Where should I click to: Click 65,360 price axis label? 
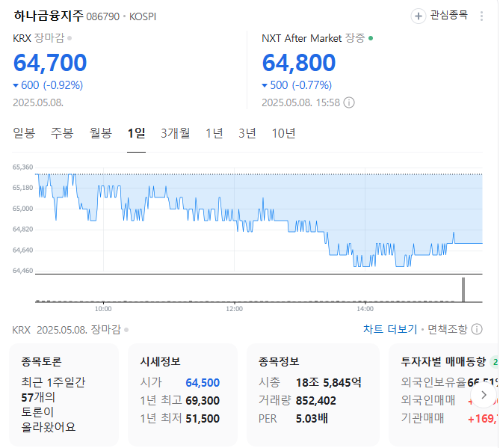click(22, 168)
